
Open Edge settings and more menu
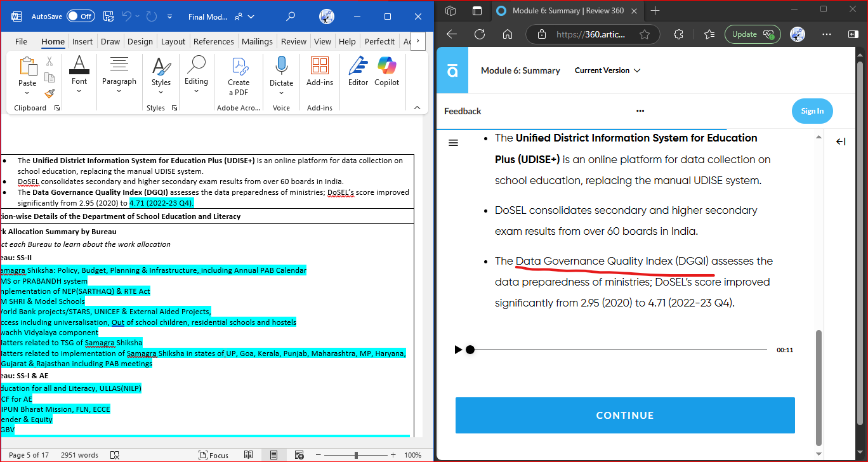pos(826,34)
